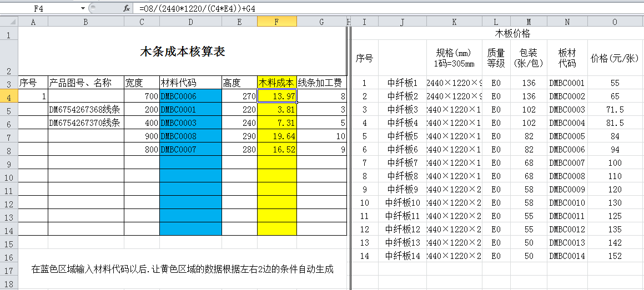Select column D header
The height and width of the screenshot is (290, 644).
(x=190, y=22)
